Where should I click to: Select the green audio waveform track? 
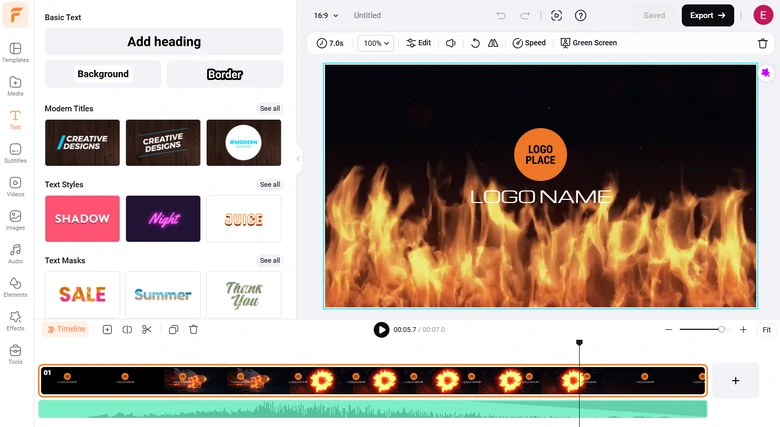tap(373, 409)
